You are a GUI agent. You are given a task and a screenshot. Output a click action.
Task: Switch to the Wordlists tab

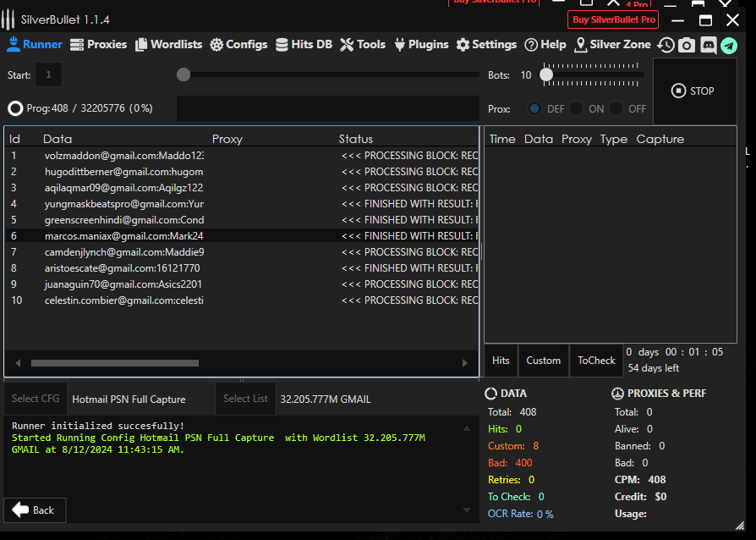pyautogui.click(x=167, y=45)
